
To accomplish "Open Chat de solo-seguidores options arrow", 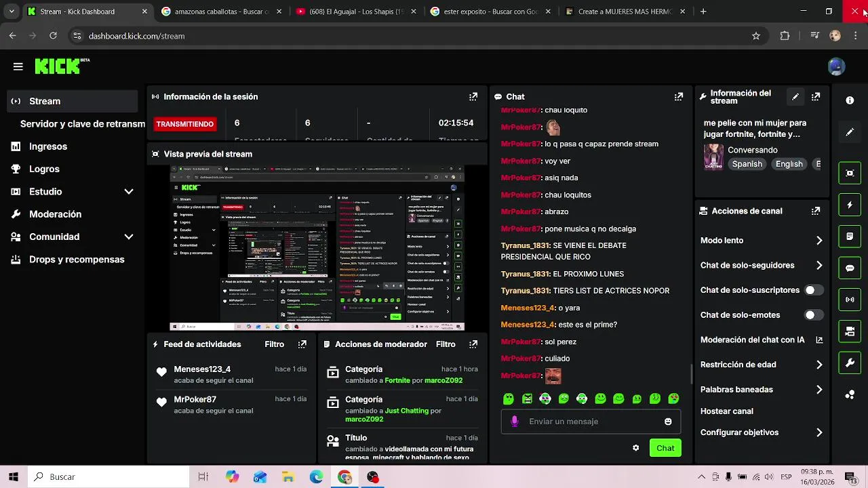I will [x=819, y=266].
